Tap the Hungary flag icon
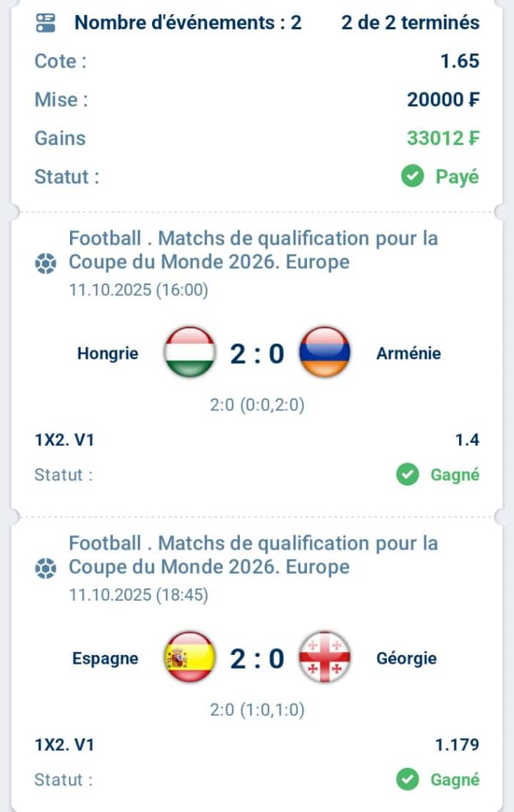The image size is (514, 812). [x=190, y=352]
